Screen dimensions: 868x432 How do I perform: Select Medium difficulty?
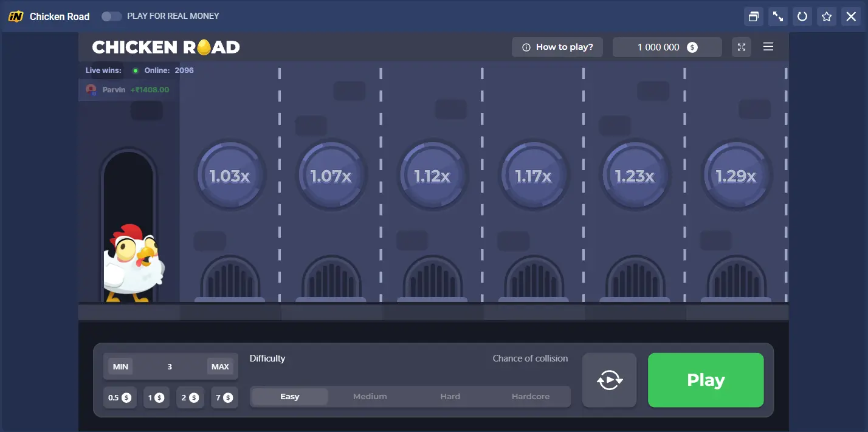370,397
